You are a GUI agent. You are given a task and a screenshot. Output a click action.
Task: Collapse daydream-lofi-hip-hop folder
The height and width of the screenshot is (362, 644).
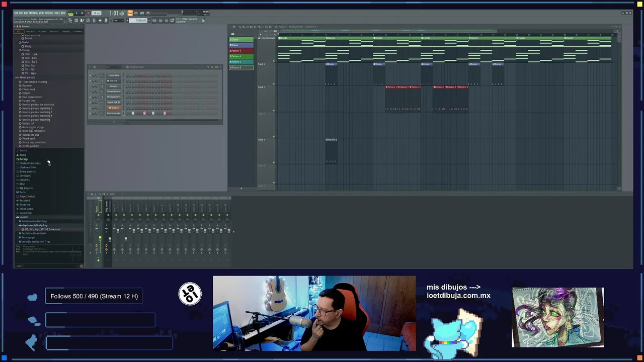click(34, 225)
